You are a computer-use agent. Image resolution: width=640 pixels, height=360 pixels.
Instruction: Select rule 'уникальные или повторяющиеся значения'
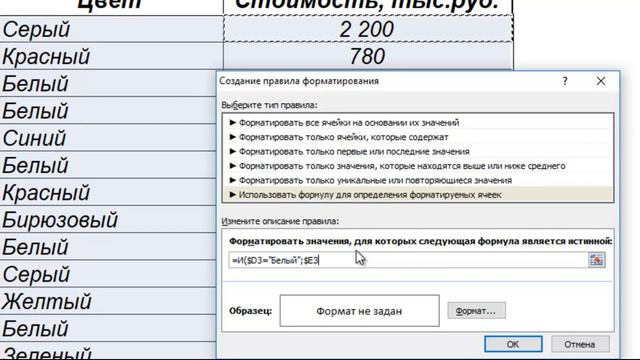(418, 180)
